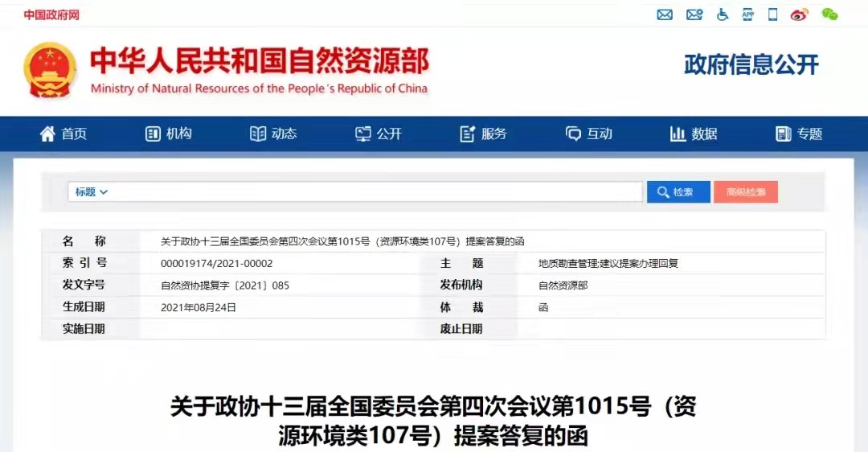This screenshot has height=452, width=868.
Task: Click the 生成日期 field label
Action: pos(84,307)
